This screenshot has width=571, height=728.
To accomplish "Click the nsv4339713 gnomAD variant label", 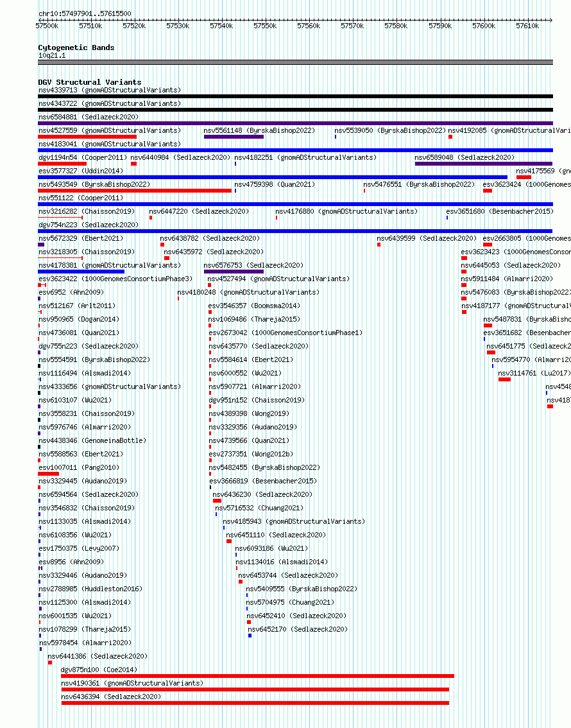I will click(x=110, y=90).
